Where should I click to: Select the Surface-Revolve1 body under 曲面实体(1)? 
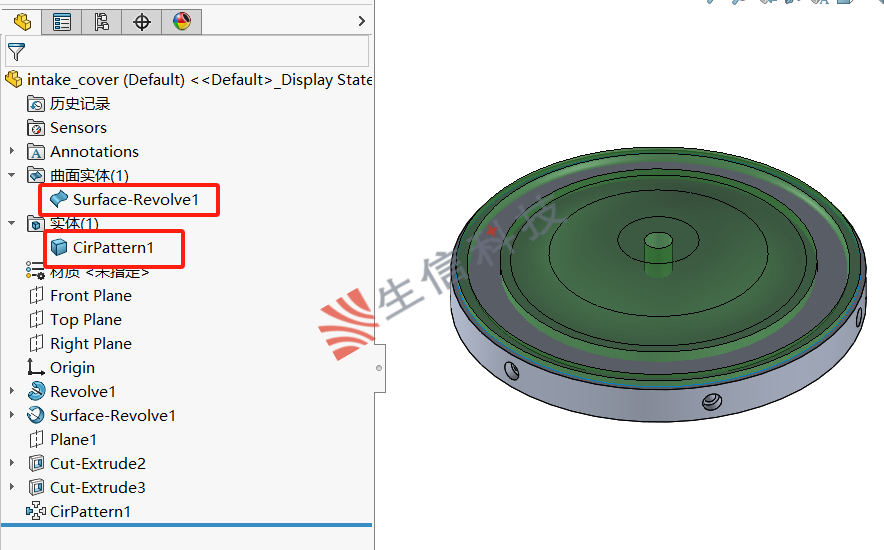(x=135, y=200)
